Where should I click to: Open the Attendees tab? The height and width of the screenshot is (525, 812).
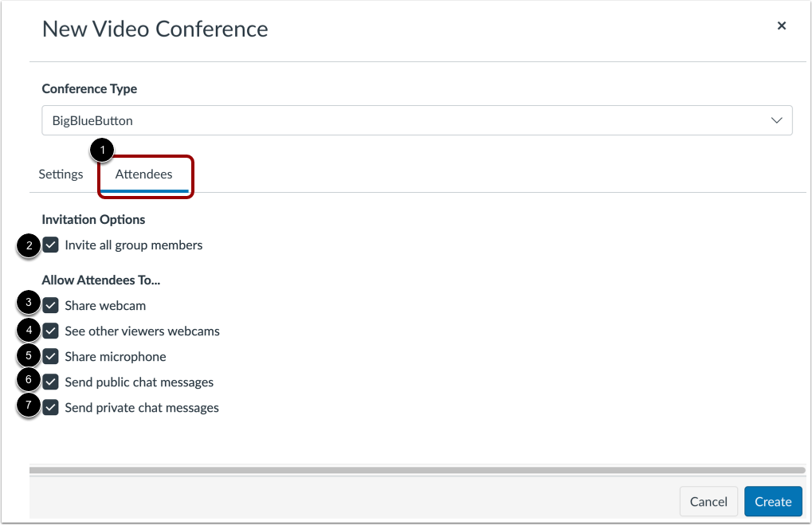tap(145, 174)
